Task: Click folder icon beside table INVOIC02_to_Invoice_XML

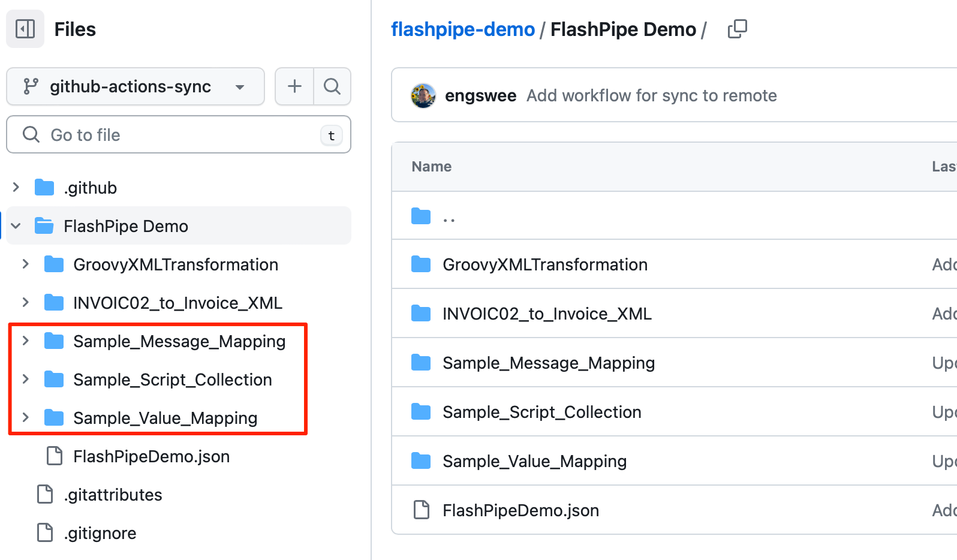Action: tap(421, 313)
